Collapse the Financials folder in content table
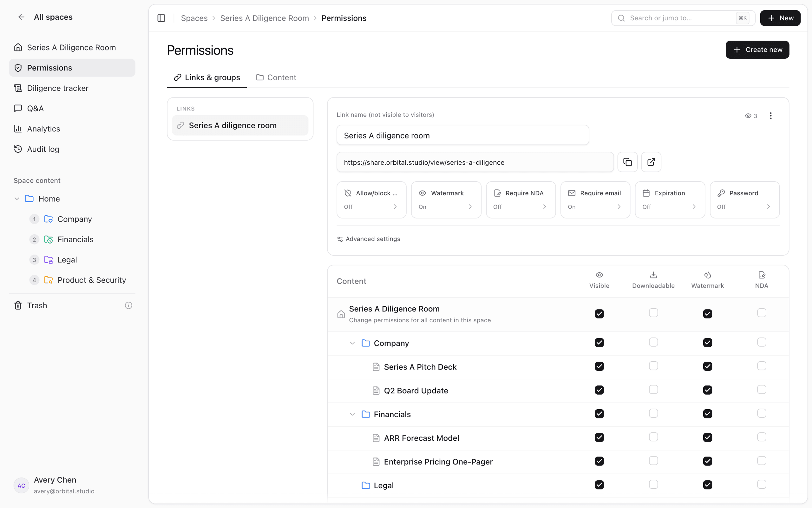The image size is (812, 508). [352, 415]
